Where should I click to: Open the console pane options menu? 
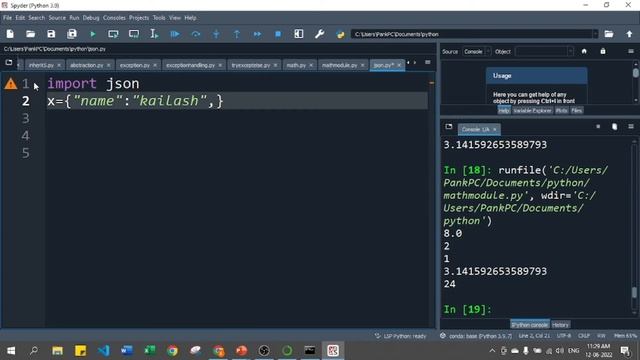631,127
